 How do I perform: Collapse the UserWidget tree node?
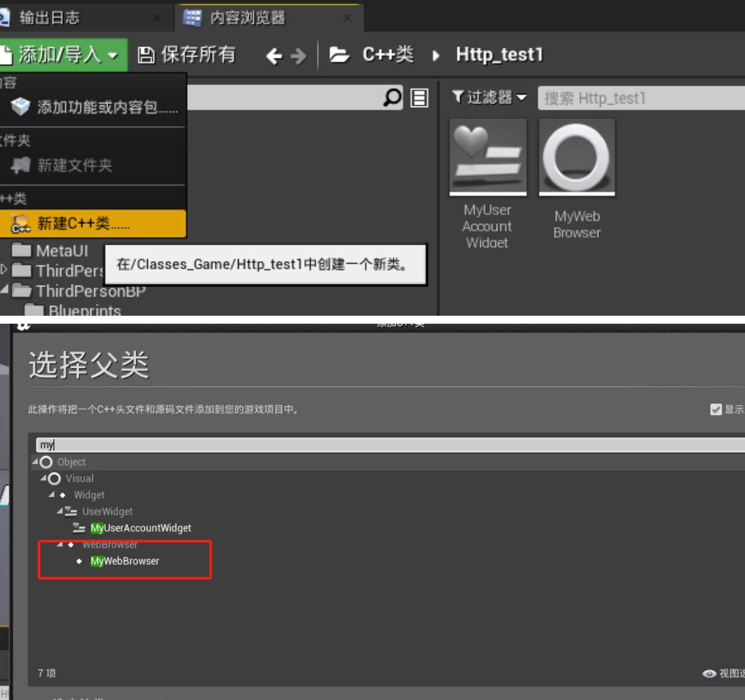pos(60,511)
